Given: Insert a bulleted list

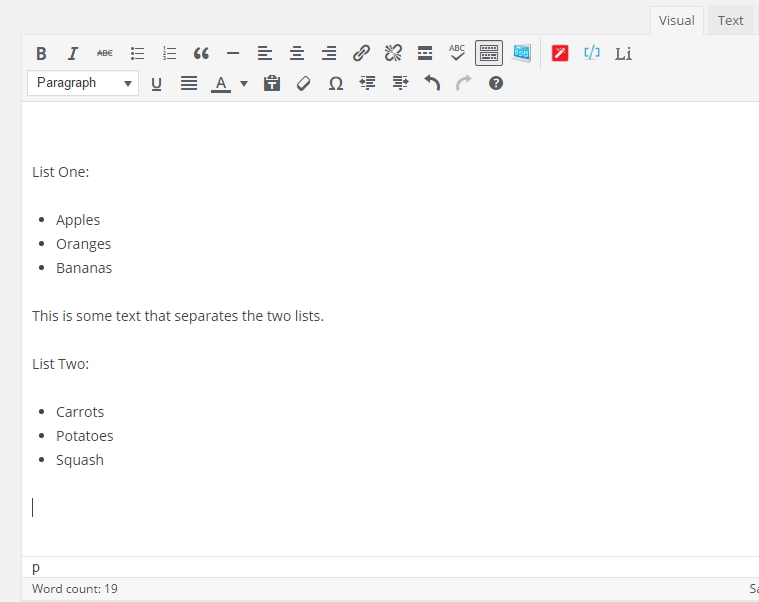Looking at the screenshot, I should coord(137,53).
